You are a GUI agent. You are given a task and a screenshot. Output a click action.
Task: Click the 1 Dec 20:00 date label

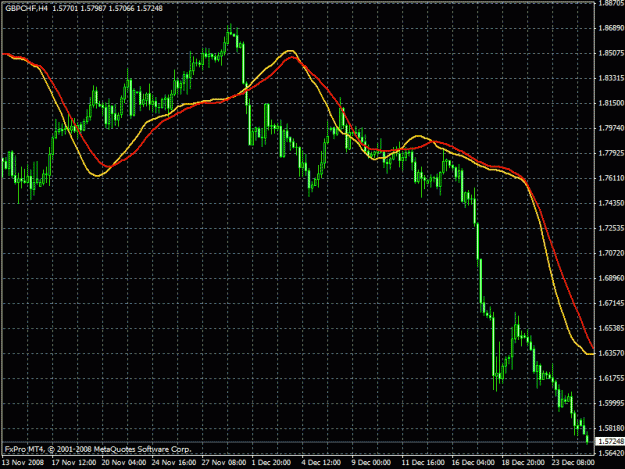tap(271, 463)
